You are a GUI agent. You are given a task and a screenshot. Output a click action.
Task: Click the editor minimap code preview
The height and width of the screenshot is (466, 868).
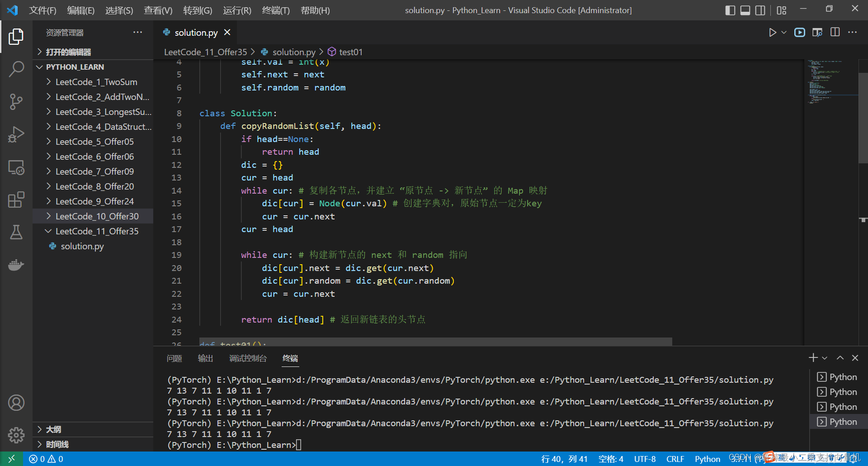pyautogui.click(x=831, y=81)
